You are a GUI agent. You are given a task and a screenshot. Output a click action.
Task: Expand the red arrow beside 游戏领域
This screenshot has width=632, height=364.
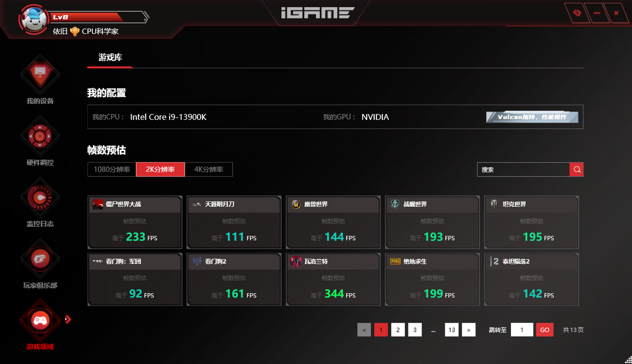point(67,319)
